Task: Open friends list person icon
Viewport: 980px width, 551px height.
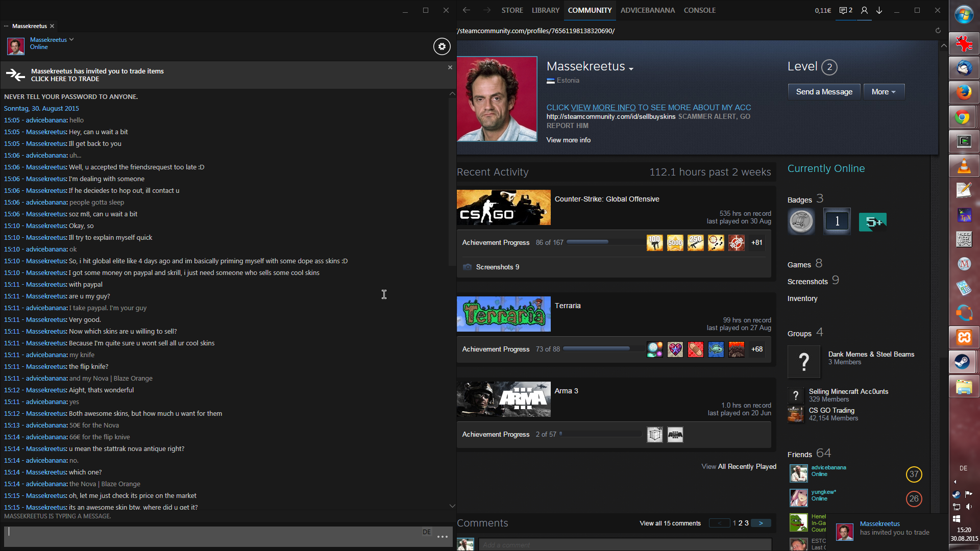Action: pos(864,10)
